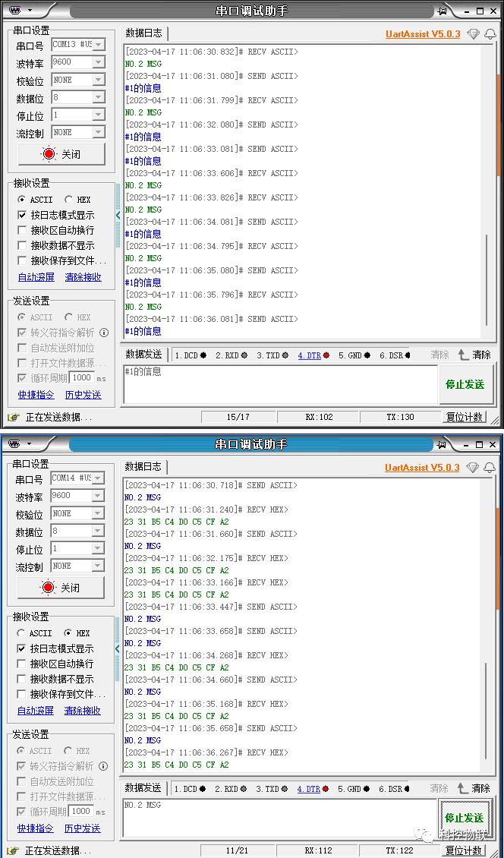Switch to 数据日志 tab in COM13 window
The width and height of the screenshot is (504, 858).
pos(144,33)
